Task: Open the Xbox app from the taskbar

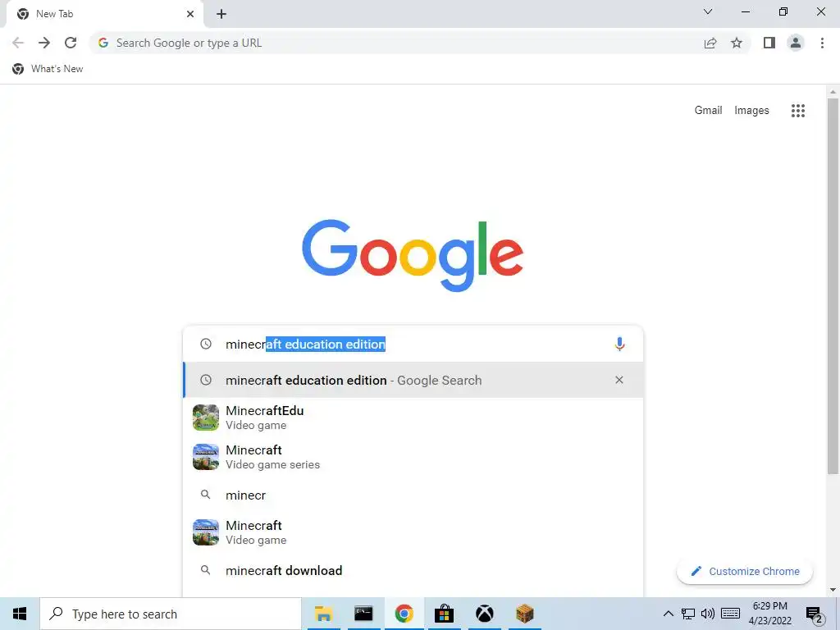Action: (x=484, y=614)
